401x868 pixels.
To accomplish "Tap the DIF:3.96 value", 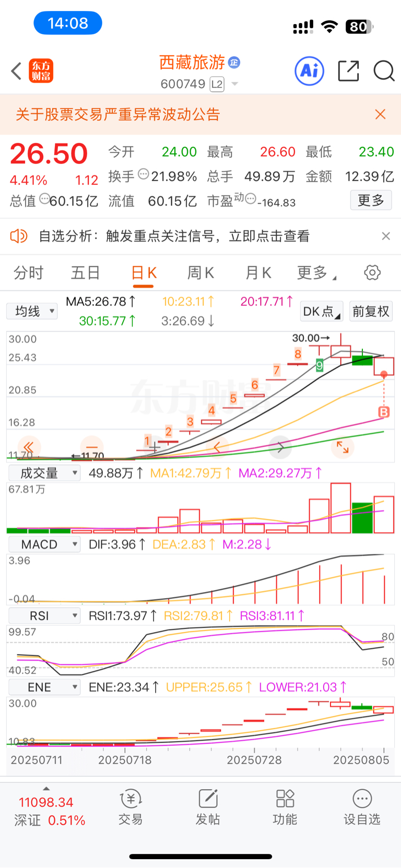I will 116,544.
